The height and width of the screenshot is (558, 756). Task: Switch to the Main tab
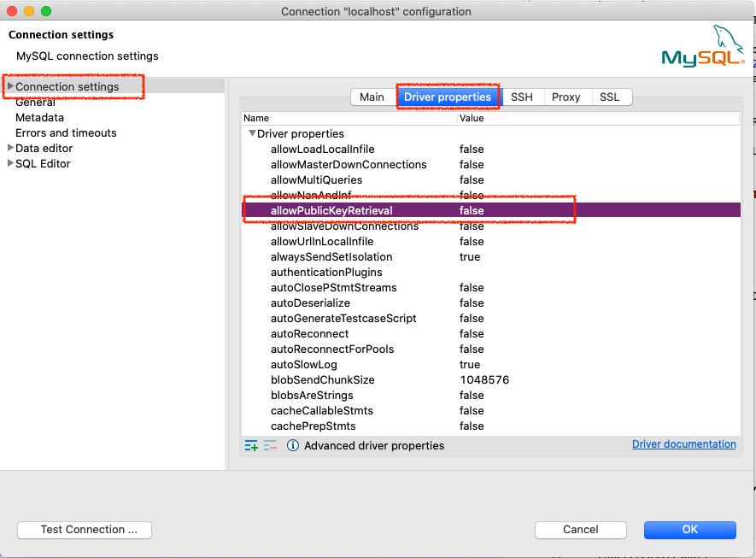(372, 97)
